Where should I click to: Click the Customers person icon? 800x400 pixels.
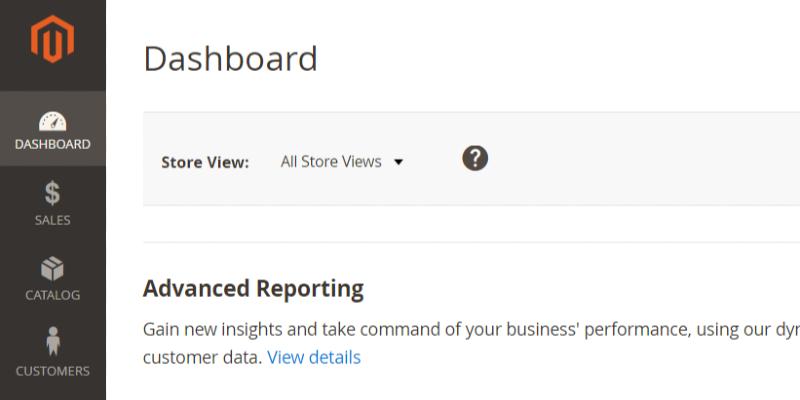52,343
